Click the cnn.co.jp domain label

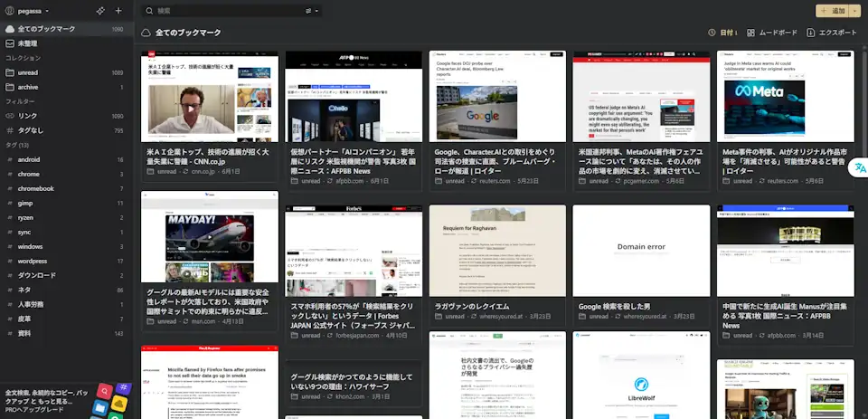[x=203, y=172]
